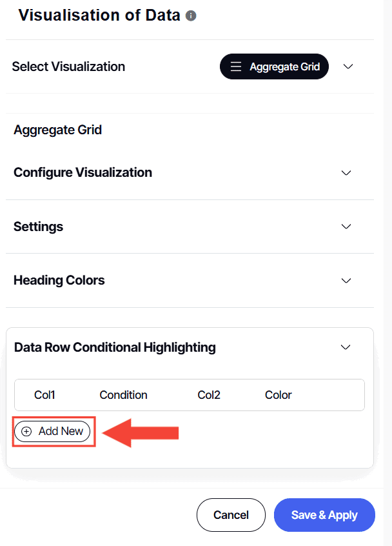Click the Select Visualization label
The height and width of the screenshot is (546, 392).
click(68, 66)
